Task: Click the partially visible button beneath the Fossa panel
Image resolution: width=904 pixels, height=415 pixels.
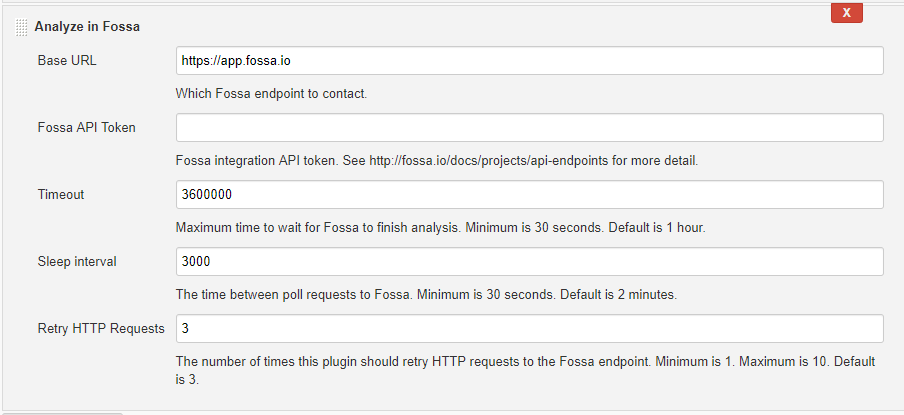Action: (x=62, y=413)
